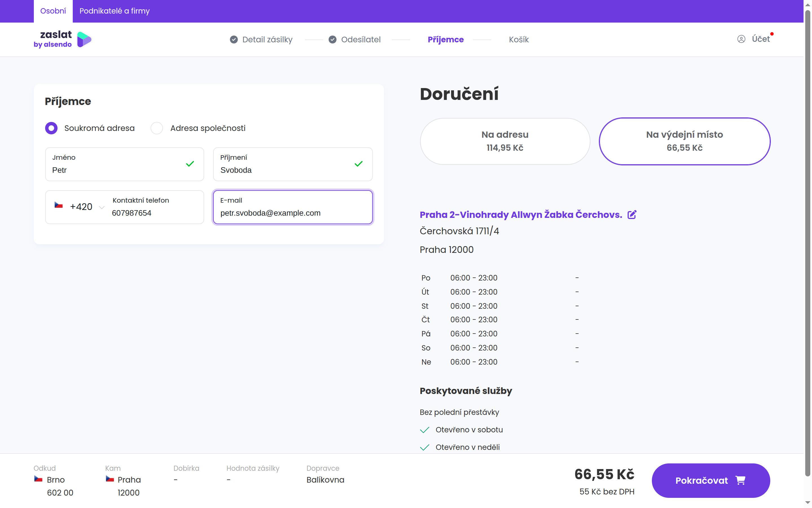The height and width of the screenshot is (508, 812).
Task: Click the Detail zásilky step checkmark icon
Action: point(234,40)
